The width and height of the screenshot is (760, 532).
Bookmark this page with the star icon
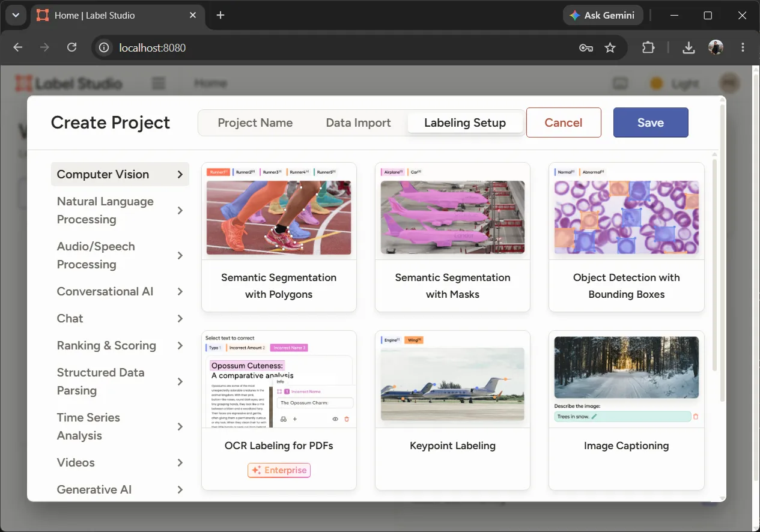click(610, 47)
